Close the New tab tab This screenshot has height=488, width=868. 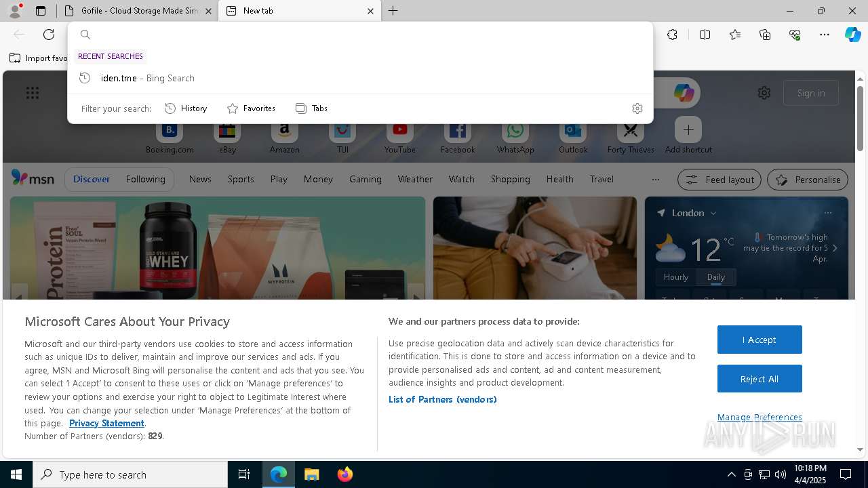click(x=370, y=11)
